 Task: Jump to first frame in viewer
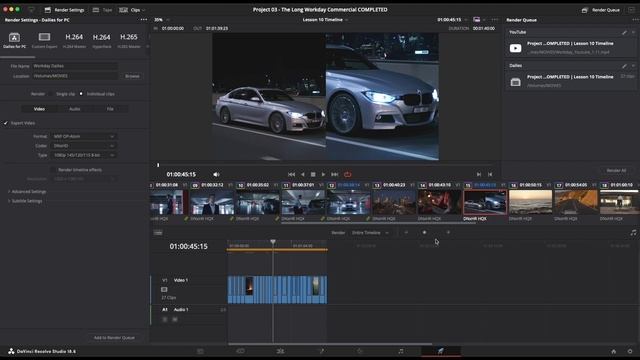tap(291, 174)
